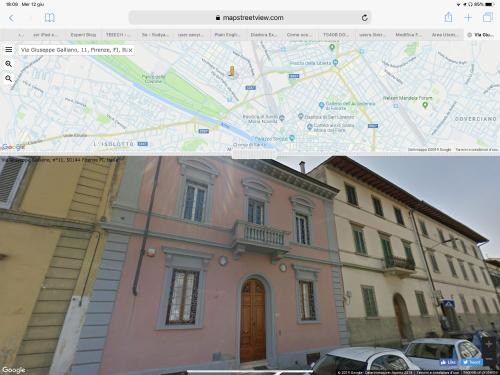The image size is (500, 375).
Task: Open the hamburger menu on the map page
Action: [x=9, y=50]
